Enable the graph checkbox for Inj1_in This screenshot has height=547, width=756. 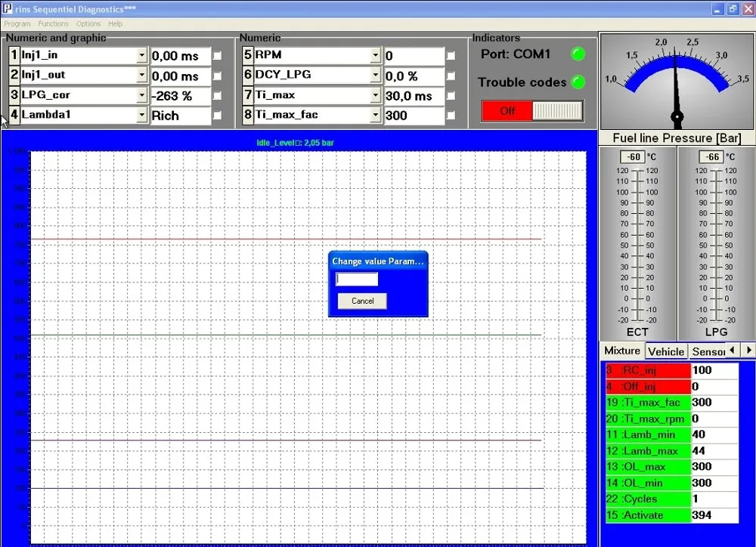point(218,56)
